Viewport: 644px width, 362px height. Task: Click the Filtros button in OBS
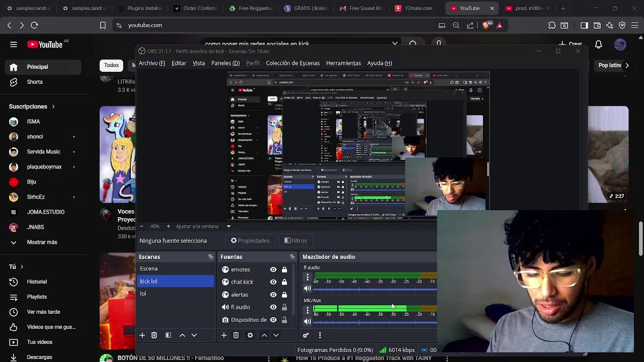[295, 241]
